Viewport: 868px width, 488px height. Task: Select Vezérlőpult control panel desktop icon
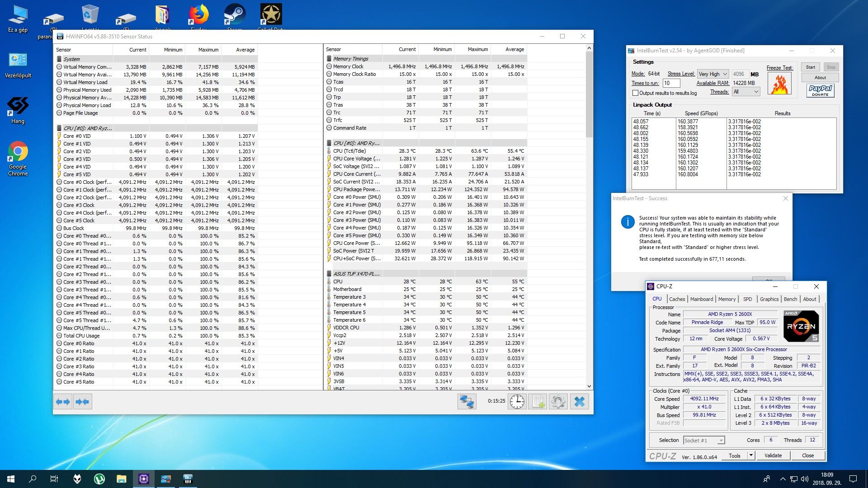coord(18,66)
